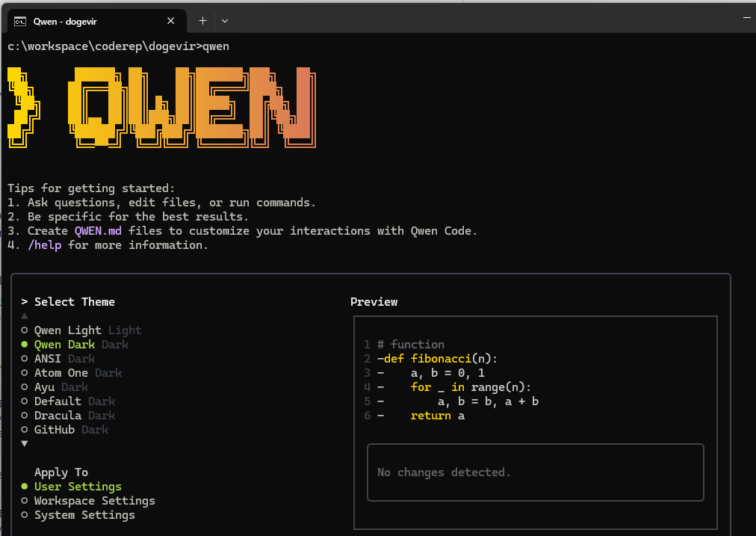
Task: Open the new tab dropdown chevron
Action: 224,21
